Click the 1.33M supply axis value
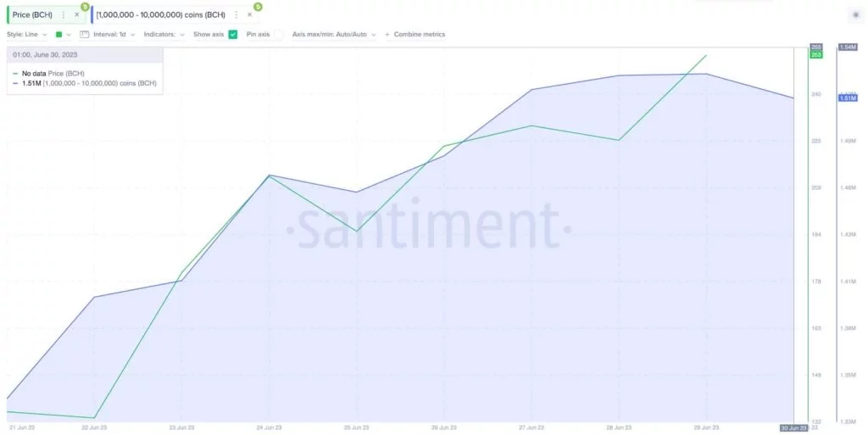This screenshot has height=435, width=868. pos(848,422)
